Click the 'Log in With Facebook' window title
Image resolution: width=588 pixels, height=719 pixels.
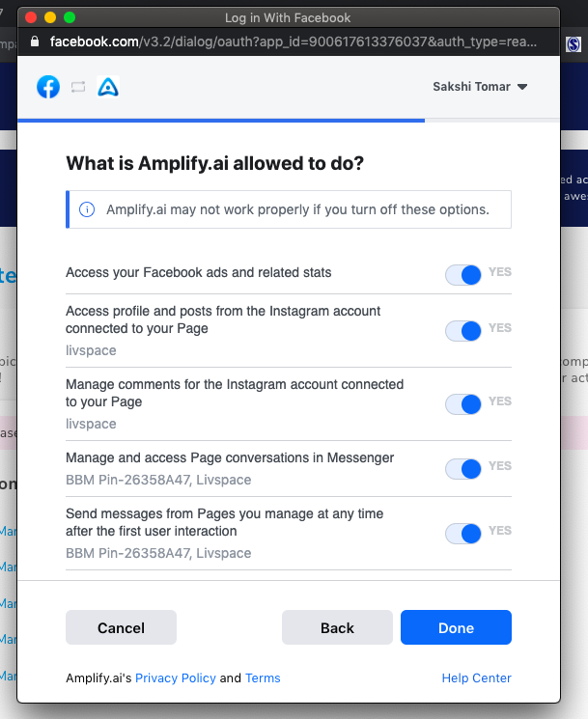tap(288, 18)
